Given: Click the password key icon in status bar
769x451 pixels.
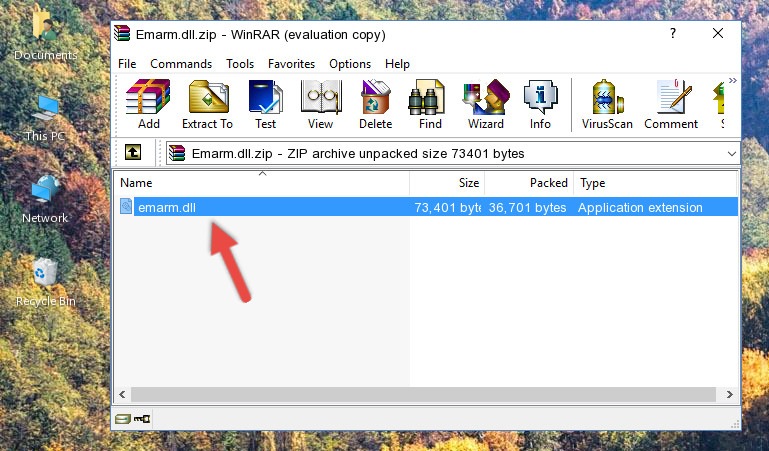Looking at the screenshot, I should coord(142,419).
